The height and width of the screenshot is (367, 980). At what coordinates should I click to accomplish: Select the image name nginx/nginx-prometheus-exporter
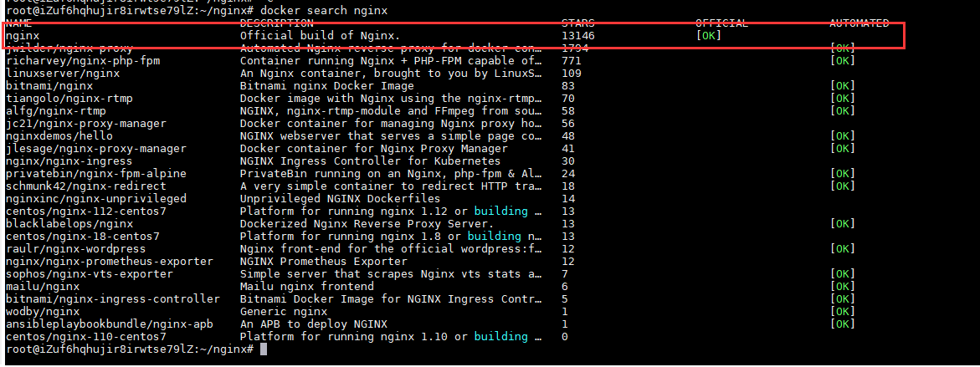pyautogui.click(x=110, y=260)
